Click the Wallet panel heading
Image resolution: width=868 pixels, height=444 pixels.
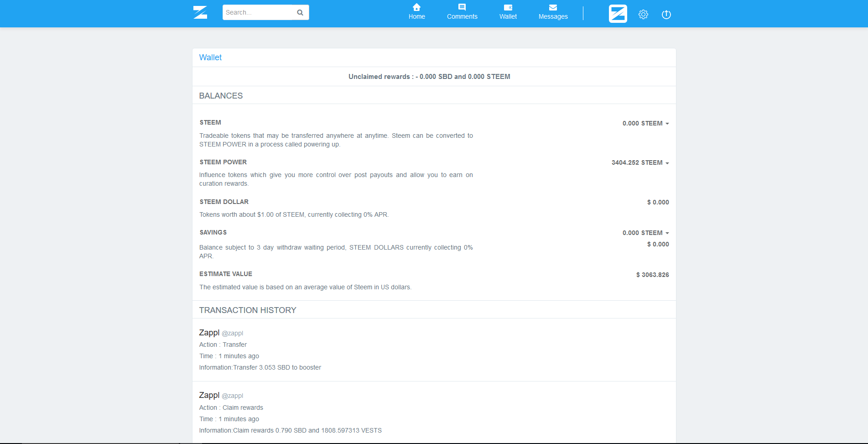(x=210, y=57)
